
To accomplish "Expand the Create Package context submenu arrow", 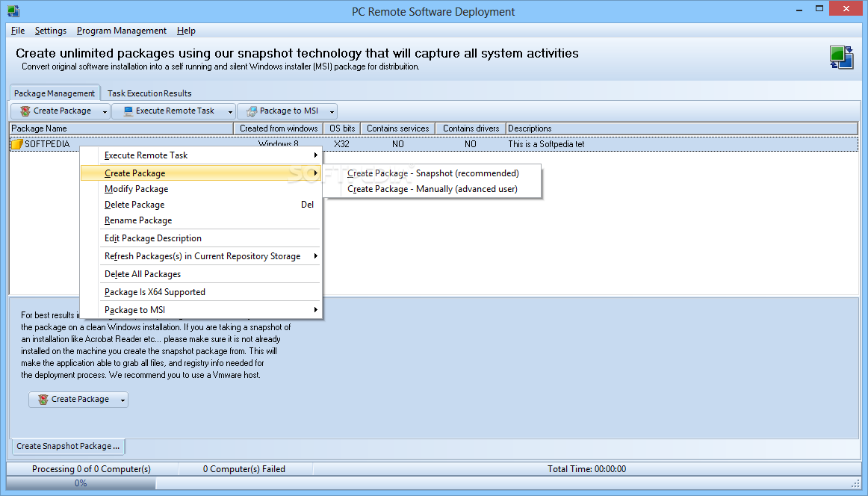I will tap(315, 173).
